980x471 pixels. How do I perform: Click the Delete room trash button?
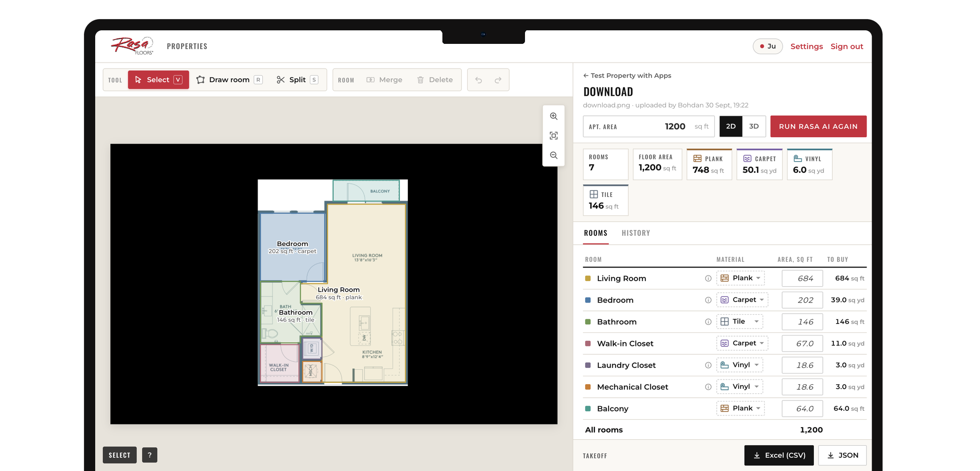click(435, 80)
